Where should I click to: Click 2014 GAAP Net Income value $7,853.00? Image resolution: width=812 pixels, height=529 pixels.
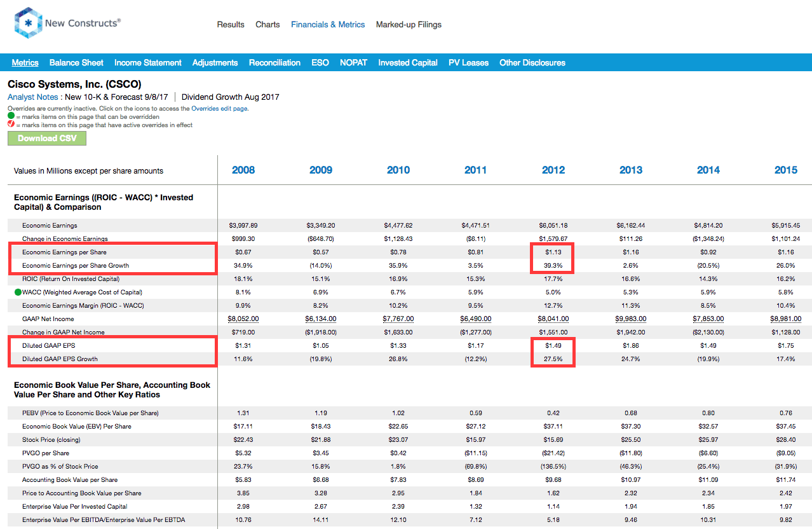coord(708,319)
